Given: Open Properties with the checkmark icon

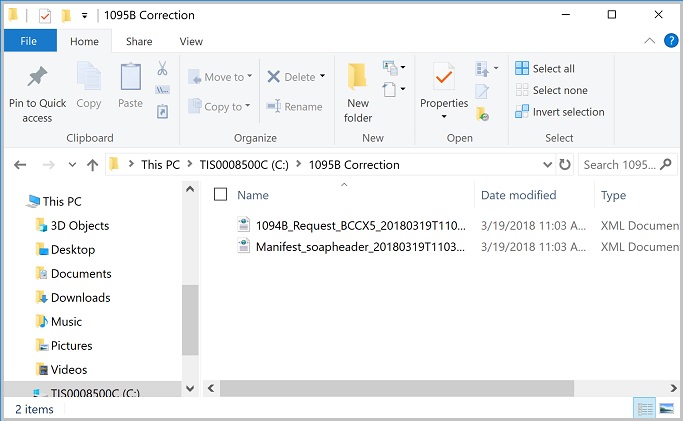Looking at the screenshot, I should click(x=444, y=78).
